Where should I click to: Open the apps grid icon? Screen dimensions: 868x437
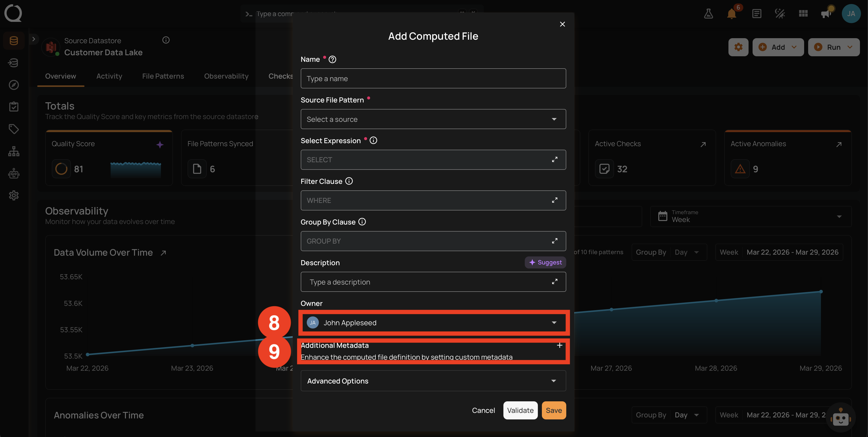(803, 14)
